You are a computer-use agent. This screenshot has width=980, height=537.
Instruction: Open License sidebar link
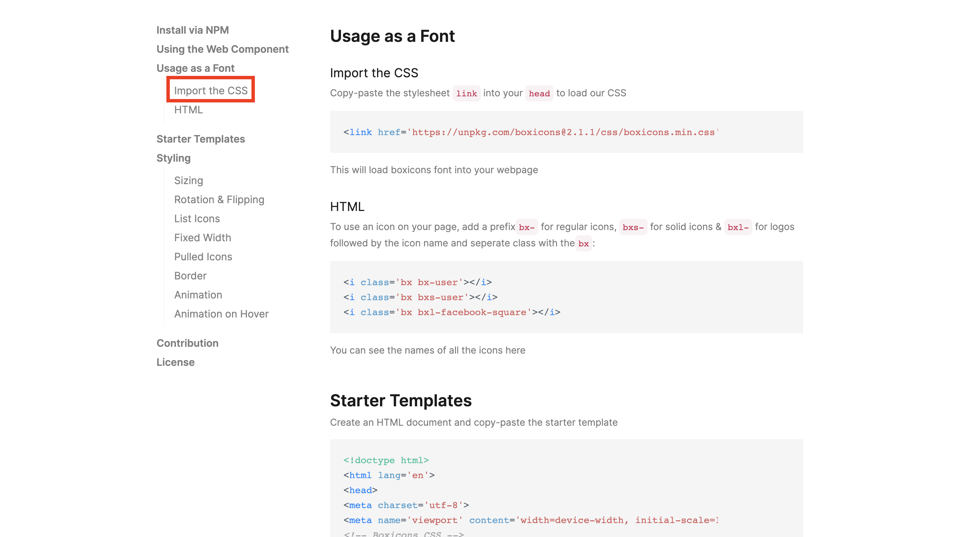(175, 362)
